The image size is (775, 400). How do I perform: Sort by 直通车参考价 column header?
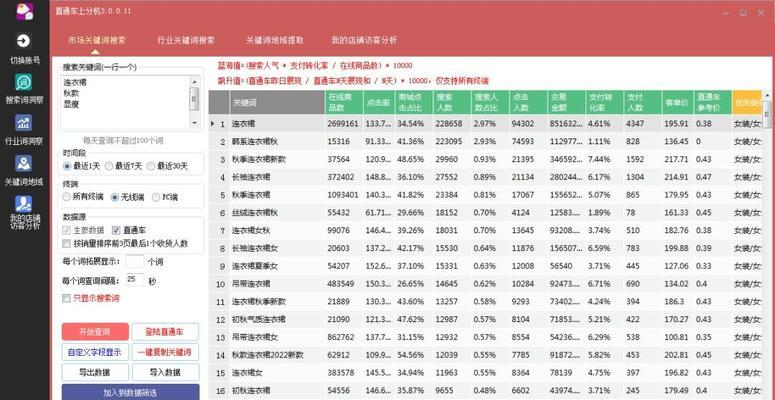coord(713,103)
